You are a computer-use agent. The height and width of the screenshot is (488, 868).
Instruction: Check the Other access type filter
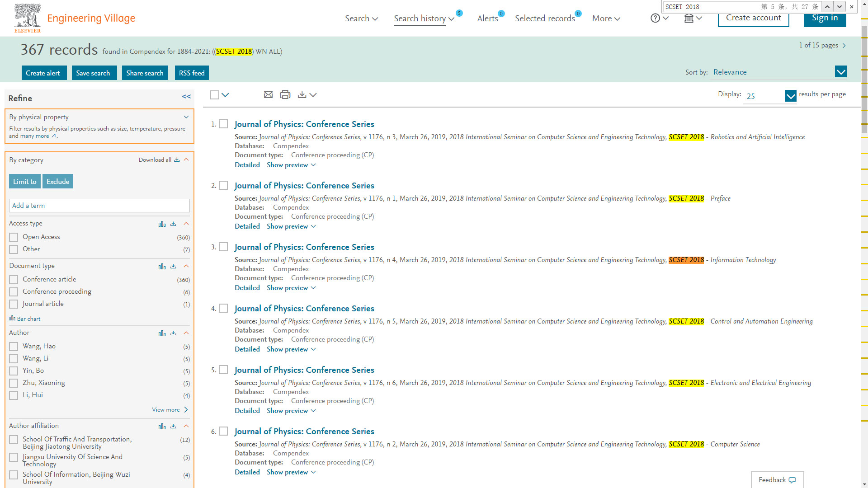[14, 249]
